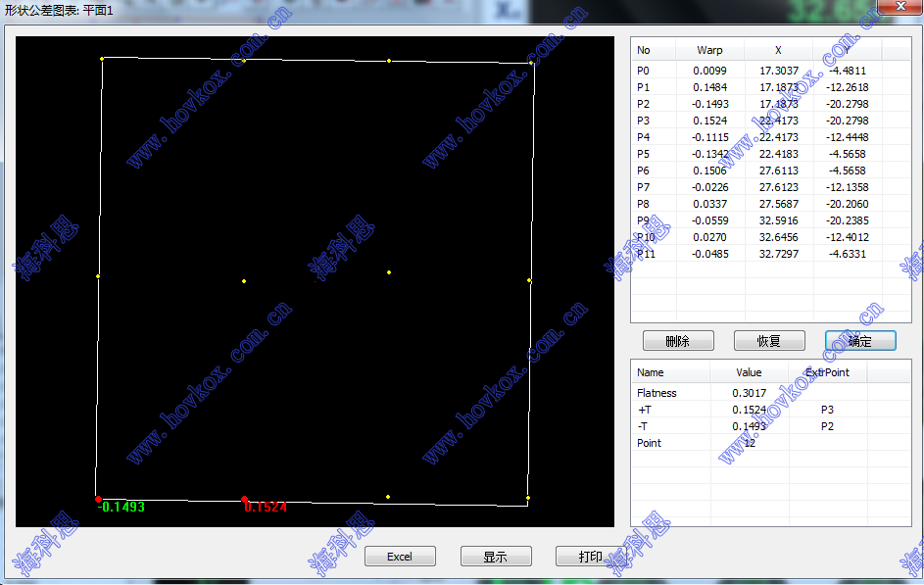Click Warp value -0.1115
This screenshot has height=585, width=924.
click(x=709, y=137)
